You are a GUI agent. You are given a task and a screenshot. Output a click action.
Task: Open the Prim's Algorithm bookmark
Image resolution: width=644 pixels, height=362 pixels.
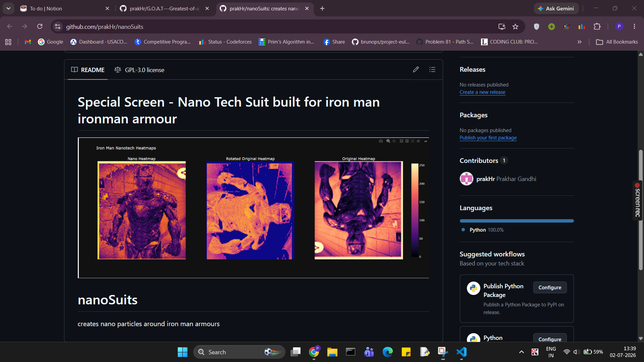coord(287,42)
